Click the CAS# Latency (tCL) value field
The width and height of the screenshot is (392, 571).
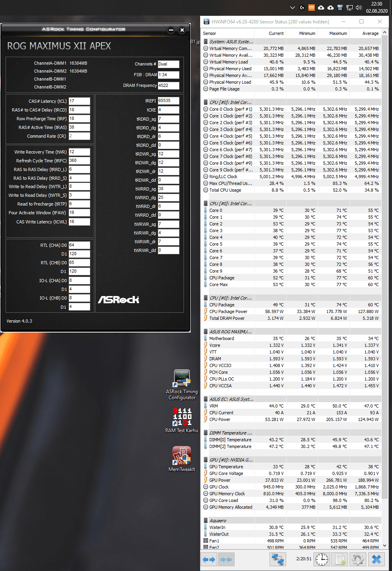tap(79, 101)
